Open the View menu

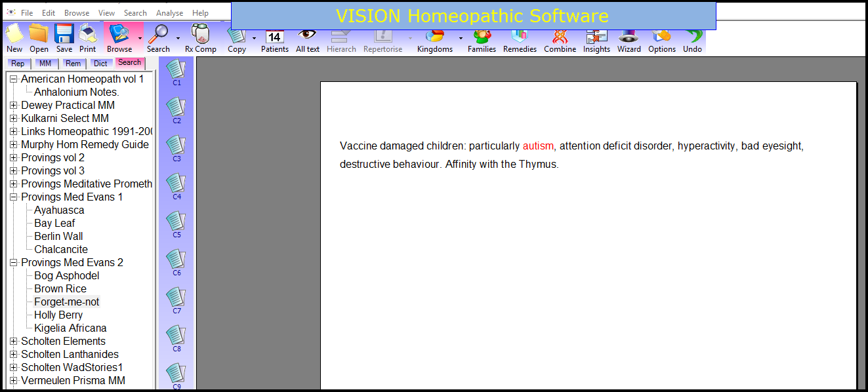[x=106, y=13]
